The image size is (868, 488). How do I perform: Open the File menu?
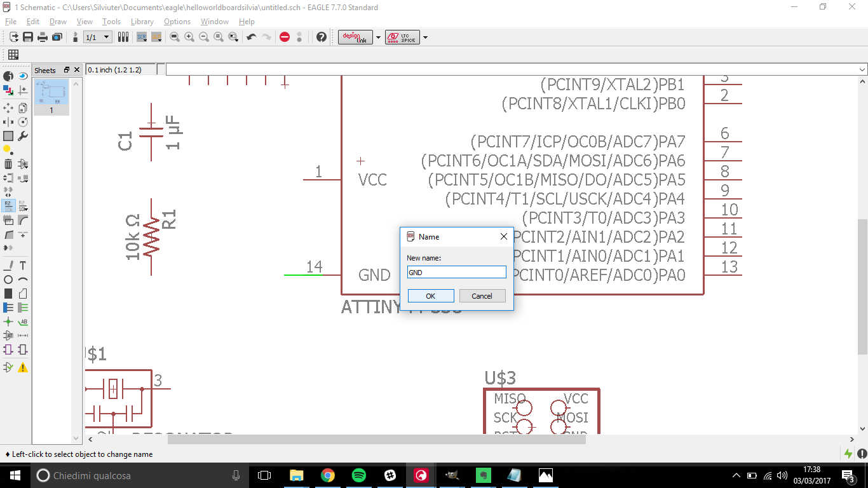(10, 22)
